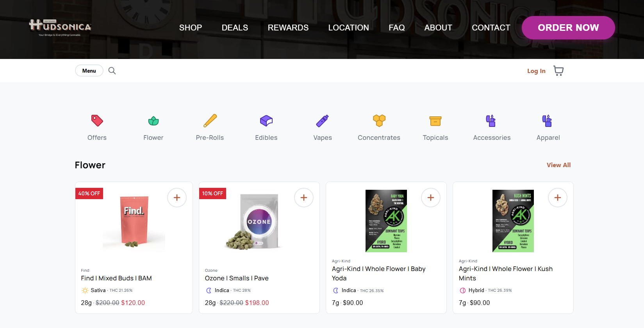Image resolution: width=644 pixels, height=328 pixels.
Task: Click the THC 21.26% value
Action: click(x=121, y=291)
